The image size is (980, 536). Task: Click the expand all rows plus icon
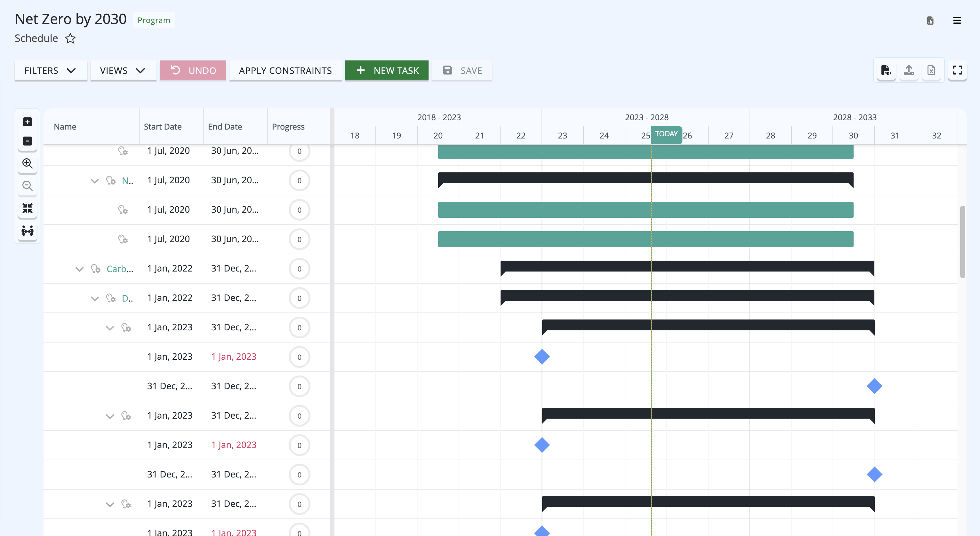(x=28, y=122)
